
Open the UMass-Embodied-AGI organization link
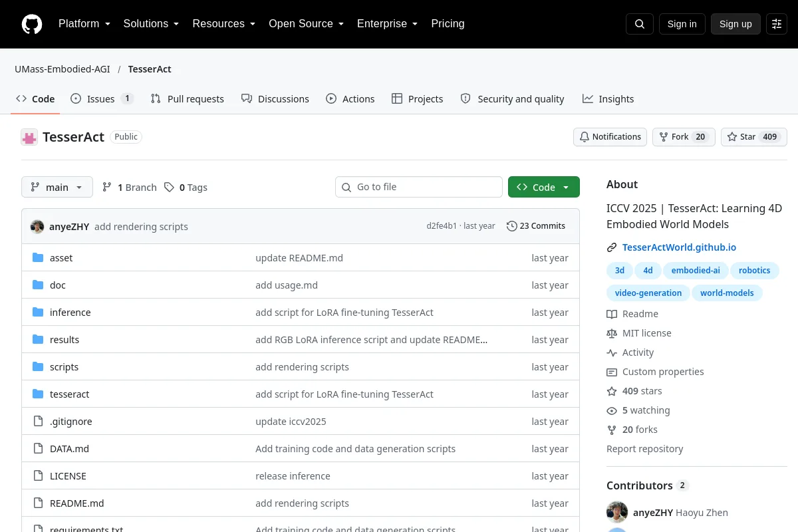point(63,69)
